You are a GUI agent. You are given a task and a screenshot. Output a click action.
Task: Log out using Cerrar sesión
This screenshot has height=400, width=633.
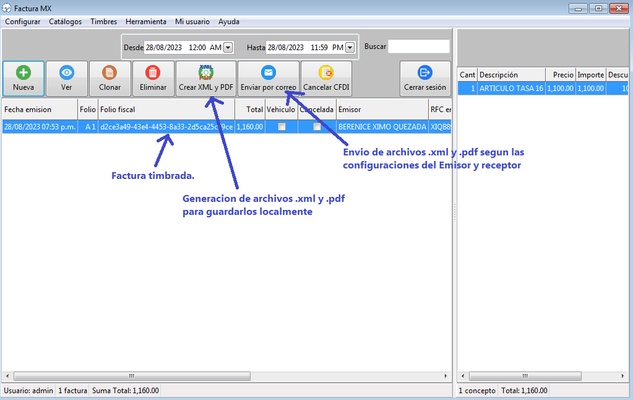click(425, 79)
